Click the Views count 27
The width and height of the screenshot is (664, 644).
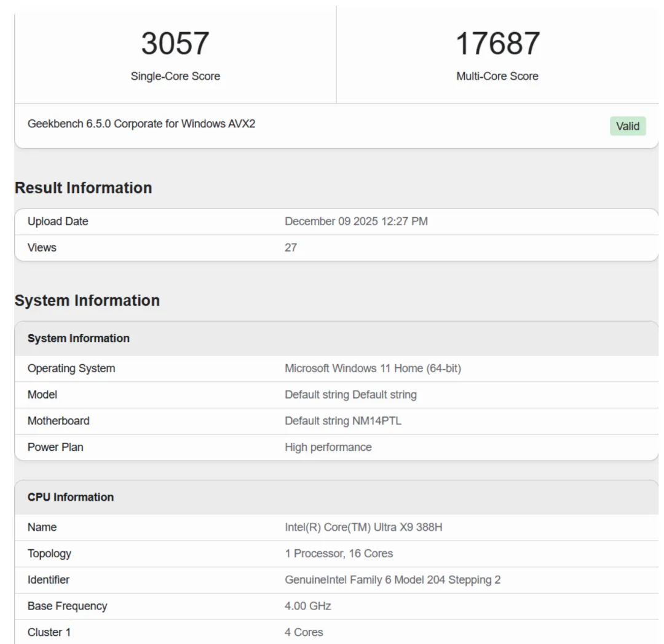point(290,247)
